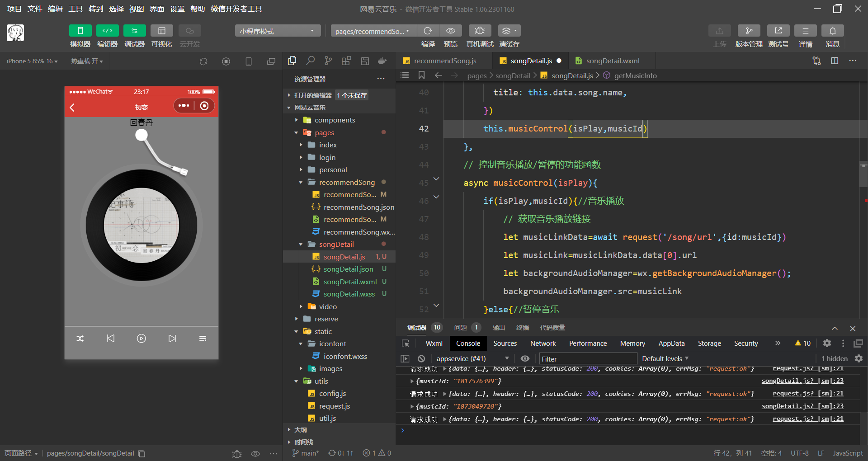Expand the index folder
Image resolution: width=868 pixels, height=461 pixels.
pos(328,145)
